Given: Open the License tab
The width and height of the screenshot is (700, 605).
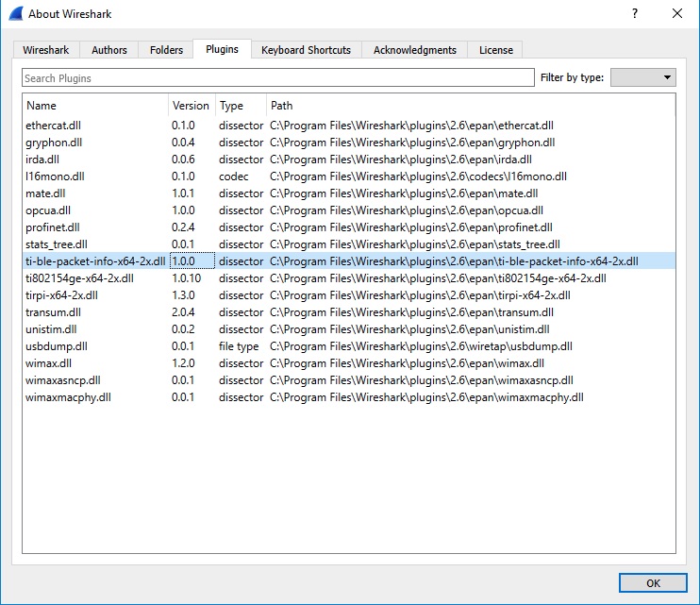Looking at the screenshot, I should coord(496,50).
